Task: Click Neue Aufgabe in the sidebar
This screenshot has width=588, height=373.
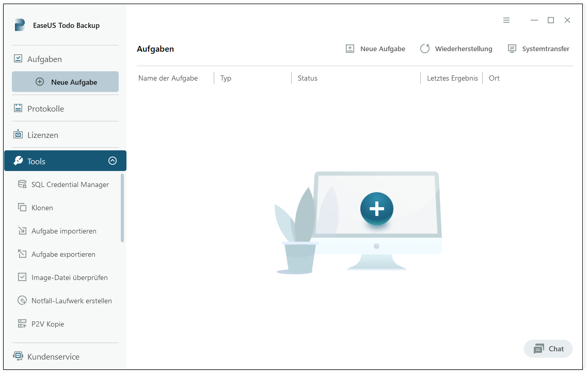Action: pos(65,81)
